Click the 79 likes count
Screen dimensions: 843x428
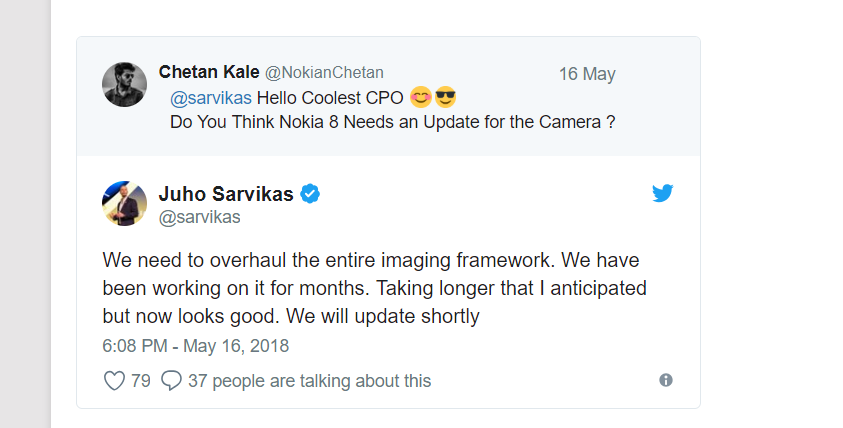[x=141, y=381]
